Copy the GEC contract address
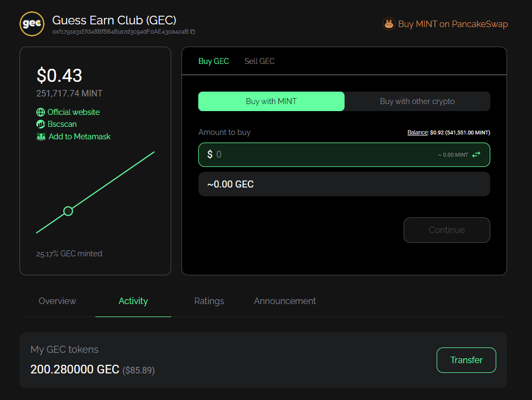This screenshot has width=532, height=400. click(193, 31)
